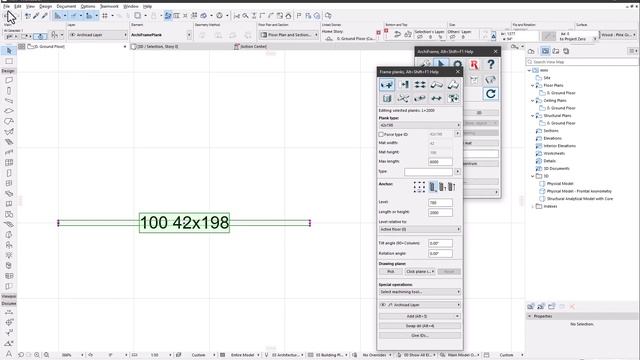This screenshot has width=640, height=360.
Task: Open Select machining tool dropdown
Action: [x=420, y=292]
